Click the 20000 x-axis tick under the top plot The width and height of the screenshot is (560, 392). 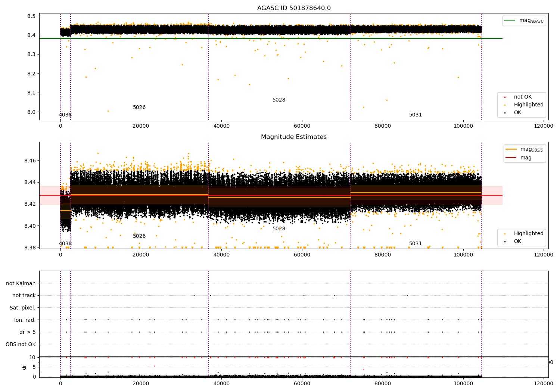[141, 126]
